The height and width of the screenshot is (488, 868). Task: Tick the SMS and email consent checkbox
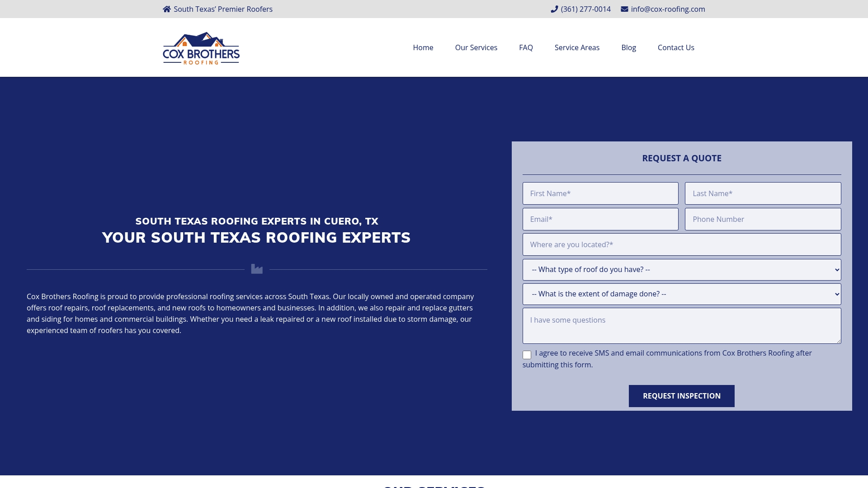(x=527, y=355)
